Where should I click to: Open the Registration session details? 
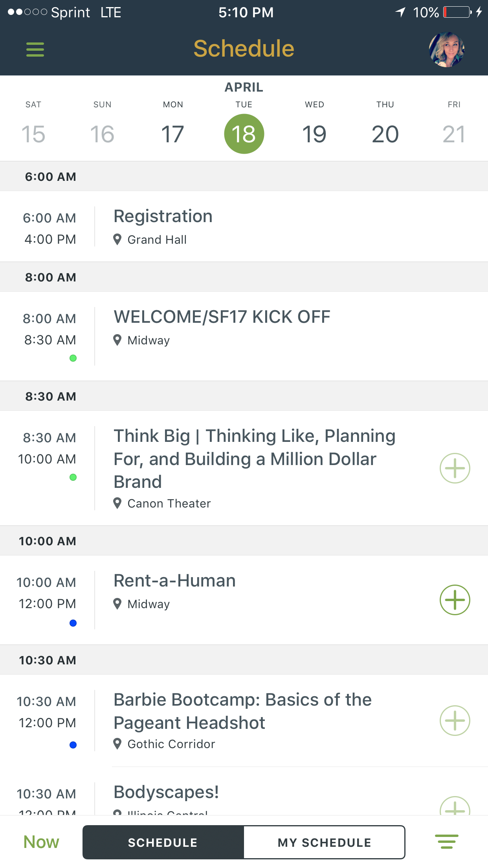[x=163, y=217]
